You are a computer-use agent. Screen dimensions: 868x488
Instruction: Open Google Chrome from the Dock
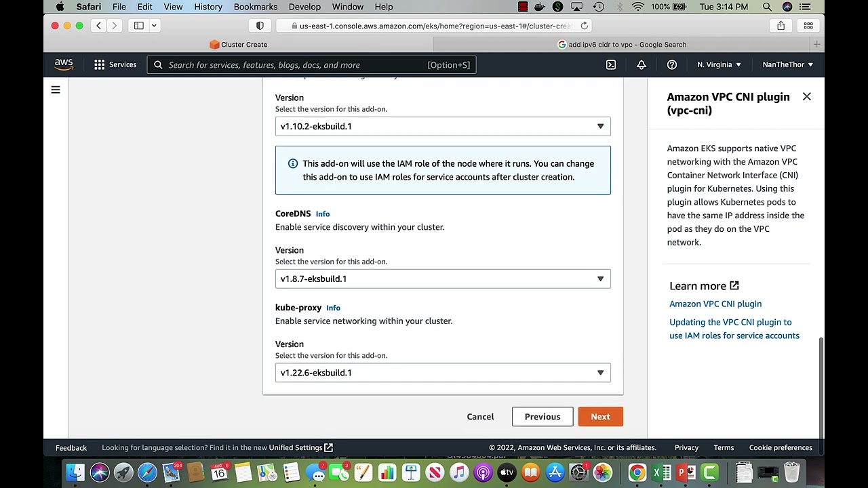point(637,472)
